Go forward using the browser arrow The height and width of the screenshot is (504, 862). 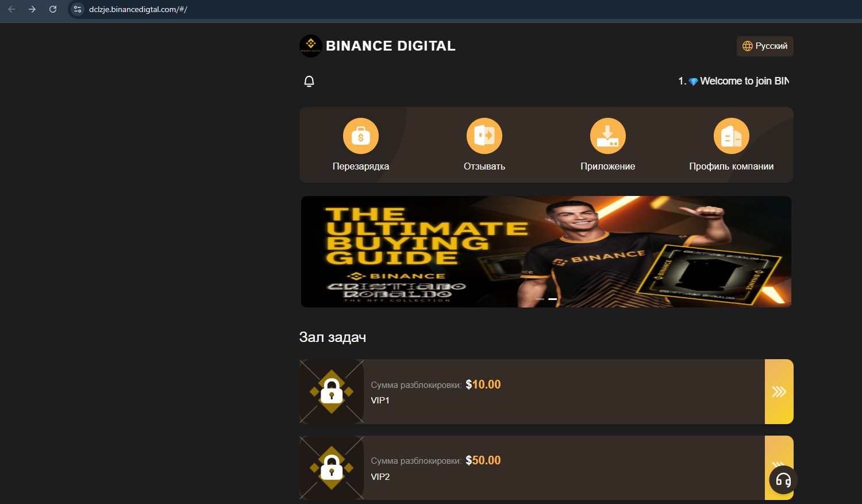coord(32,9)
